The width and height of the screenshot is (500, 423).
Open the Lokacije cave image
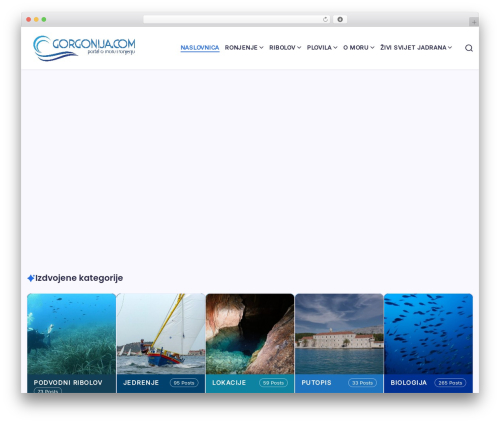pos(250,334)
